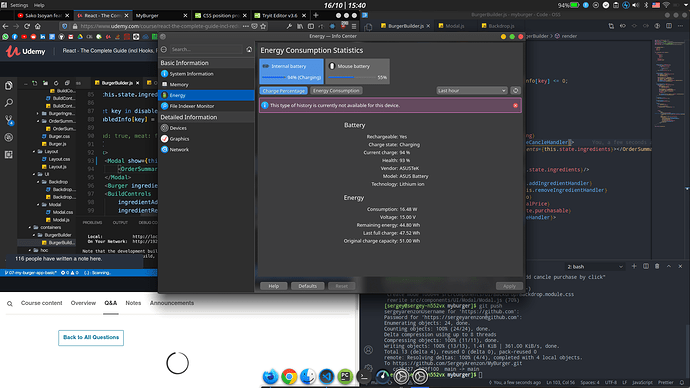The height and width of the screenshot is (388, 690).
Task: Switch to CSS position browser tab
Action: click(x=221, y=15)
